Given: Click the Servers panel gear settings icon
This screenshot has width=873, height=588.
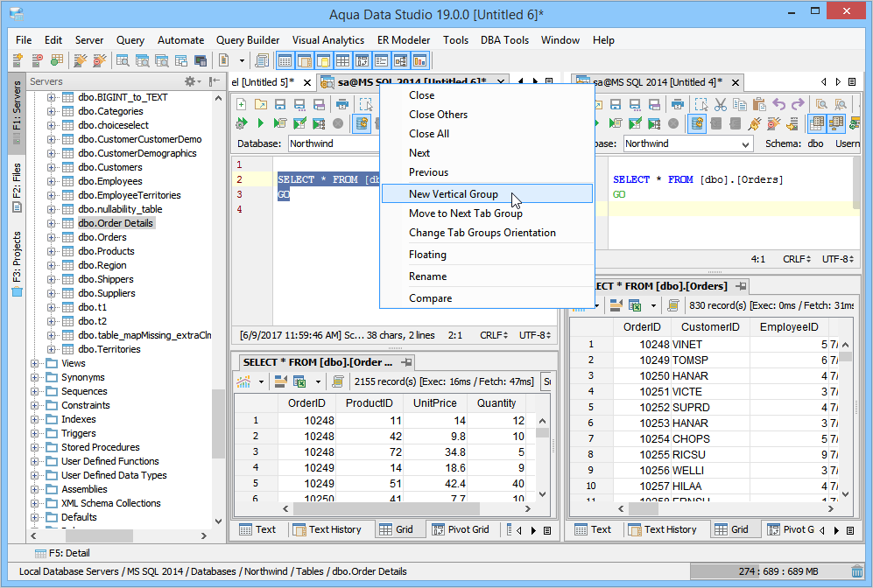Looking at the screenshot, I should (x=190, y=81).
